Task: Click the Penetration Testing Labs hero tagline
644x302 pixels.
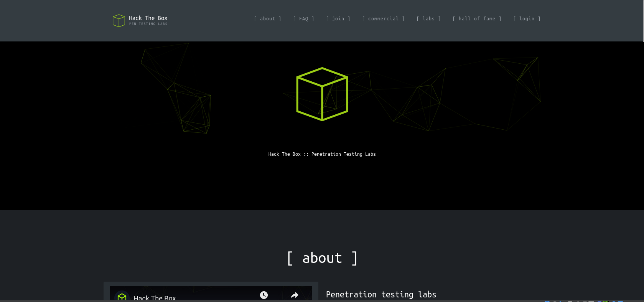Action: point(322,154)
